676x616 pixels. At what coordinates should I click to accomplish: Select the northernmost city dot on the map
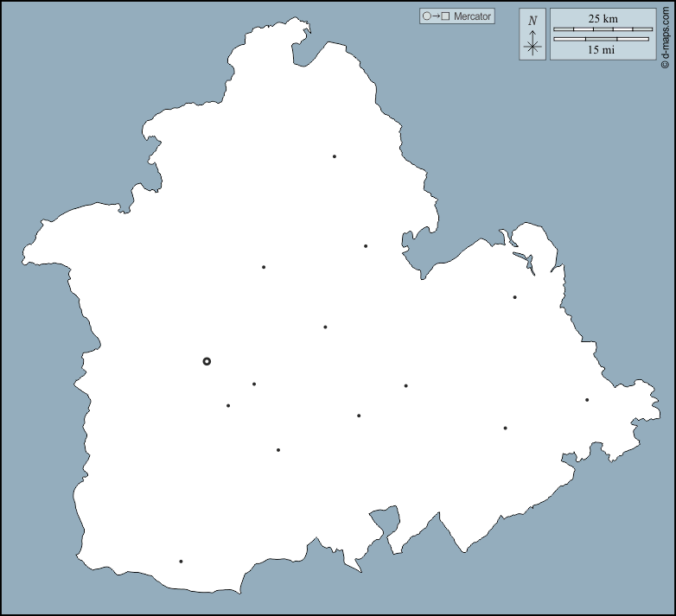pyautogui.click(x=334, y=156)
